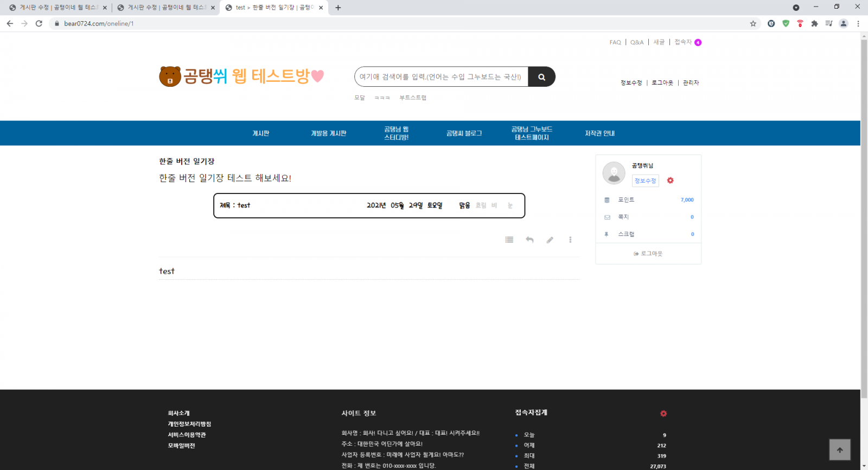Viewport: 868px width, 470px height.
Task: Select the 흐림 weather option
Action: pyautogui.click(x=481, y=205)
